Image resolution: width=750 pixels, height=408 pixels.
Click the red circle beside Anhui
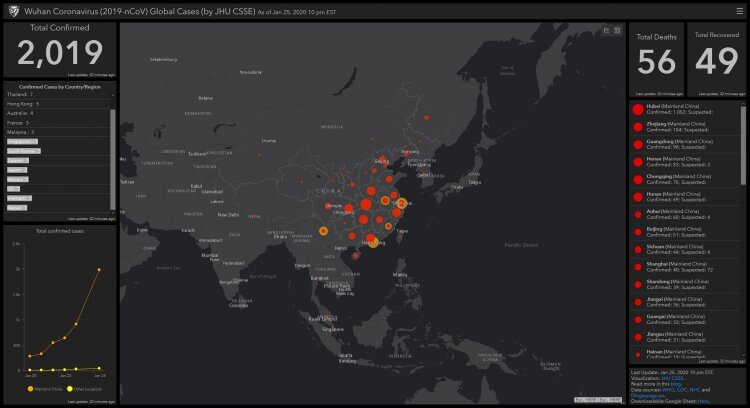[x=638, y=215]
